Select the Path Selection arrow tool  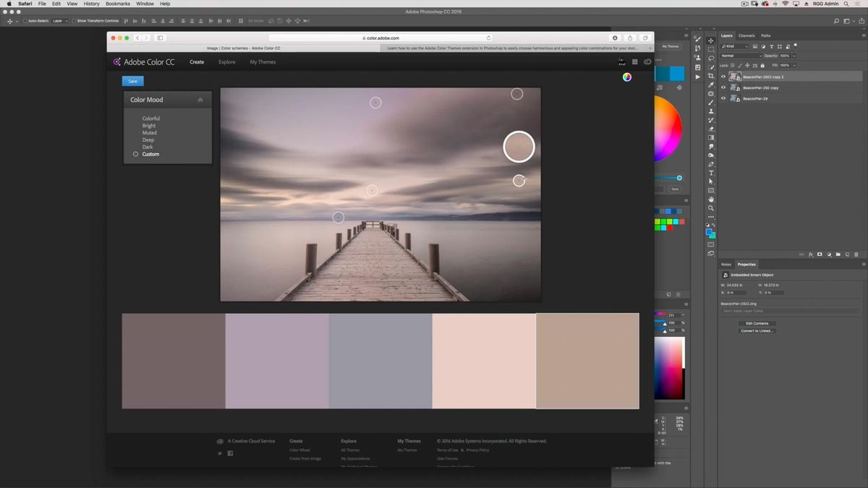711,181
